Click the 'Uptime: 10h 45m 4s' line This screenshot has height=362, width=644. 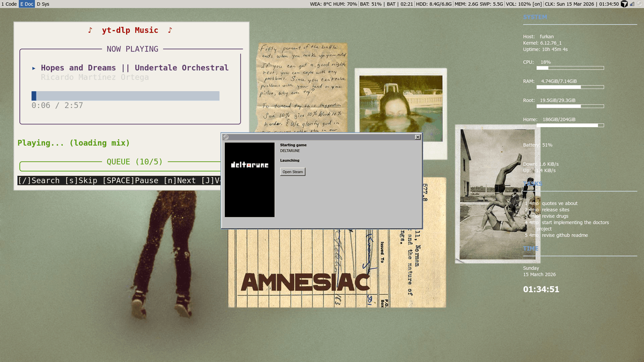coord(545,49)
